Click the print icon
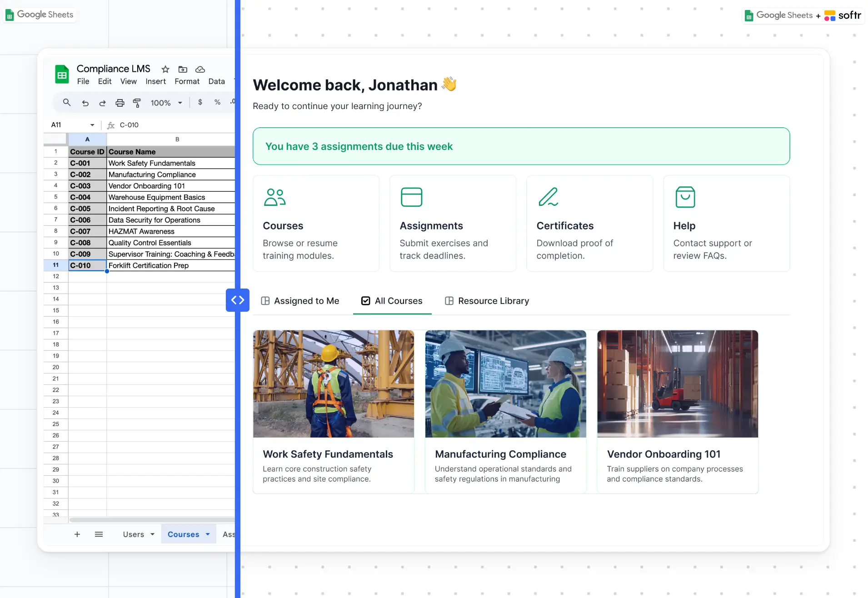Viewport: 868px width, 598px height. click(x=120, y=103)
